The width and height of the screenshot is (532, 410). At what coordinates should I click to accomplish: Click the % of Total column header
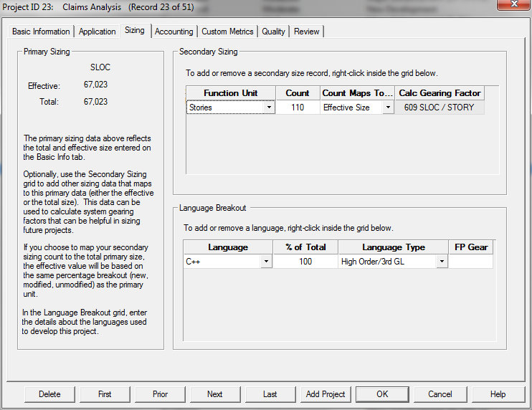(x=305, y=247)
